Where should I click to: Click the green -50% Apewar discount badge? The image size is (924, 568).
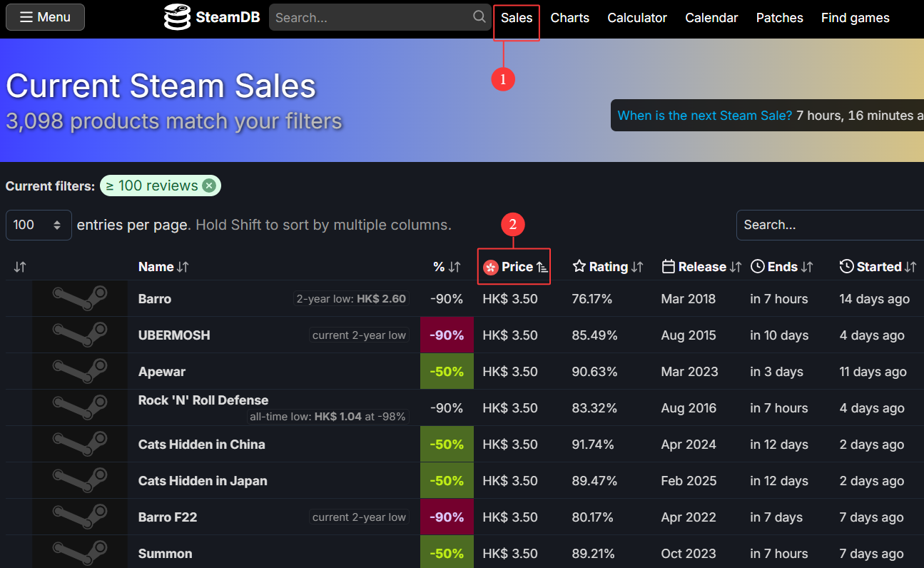[x=447, y=372]
